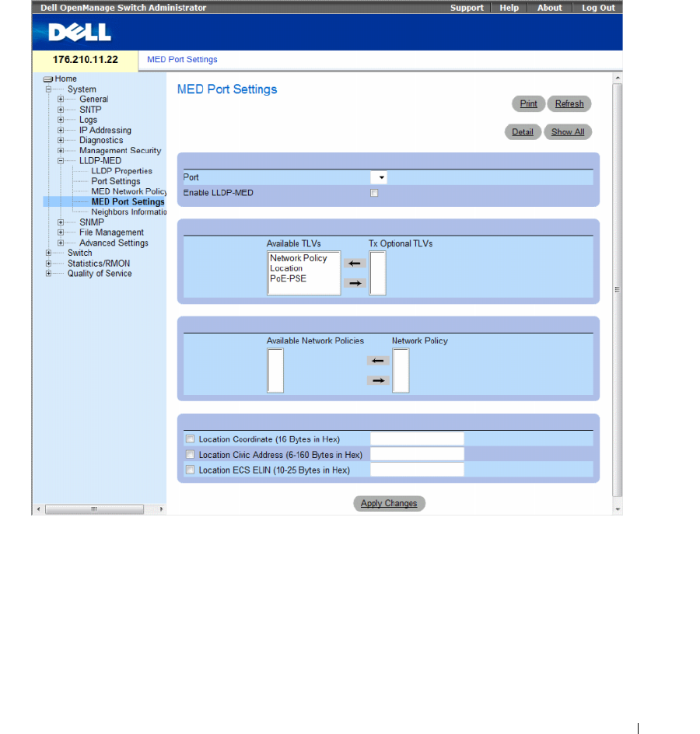Click the Home tree item

click(65, 79)
